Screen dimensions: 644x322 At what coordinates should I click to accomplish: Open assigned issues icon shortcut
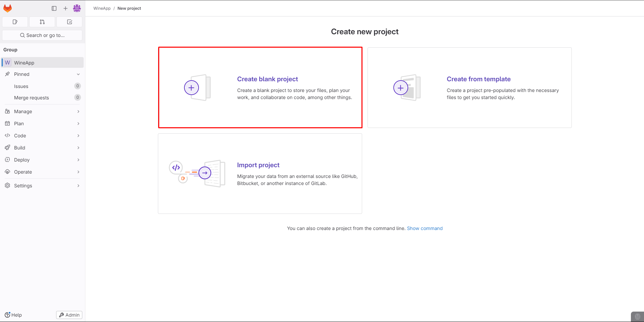click(15, 22)
